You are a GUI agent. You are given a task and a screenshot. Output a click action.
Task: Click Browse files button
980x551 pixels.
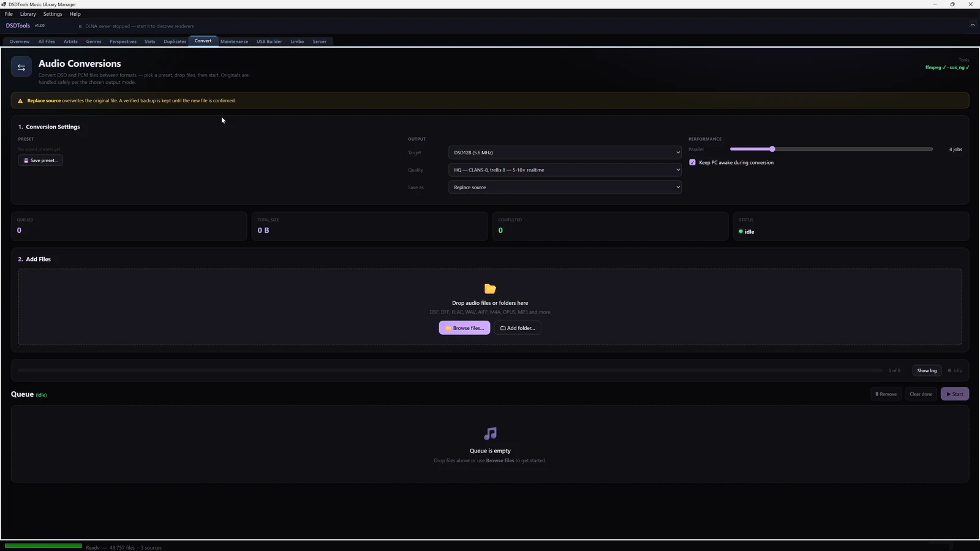(x=464, y=328)
